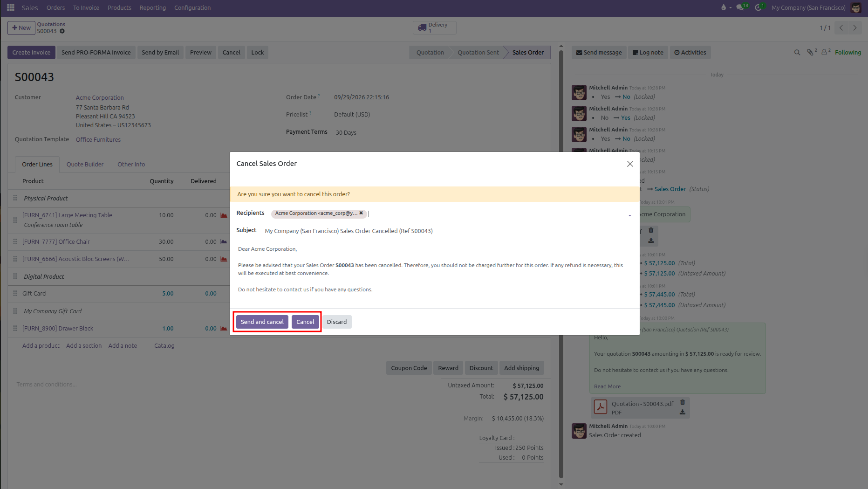Open the Acme Corporation customer link

[100, 97]
